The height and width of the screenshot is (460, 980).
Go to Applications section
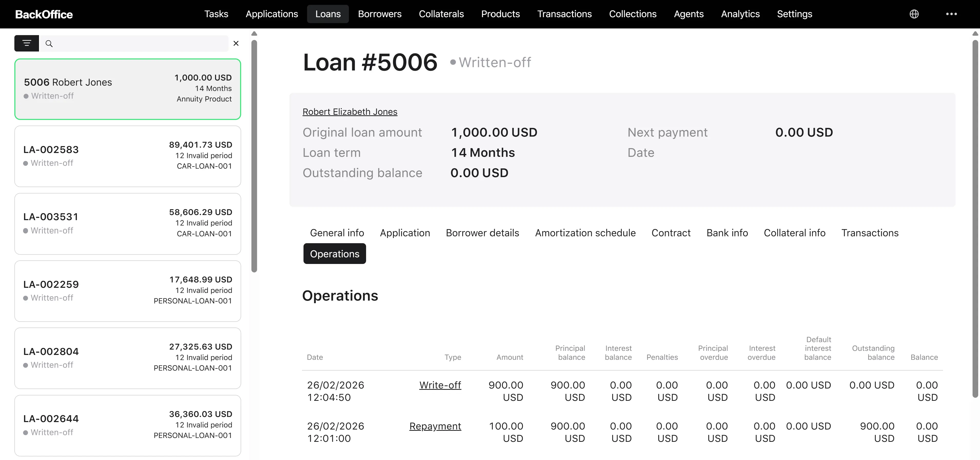[272, 14]
